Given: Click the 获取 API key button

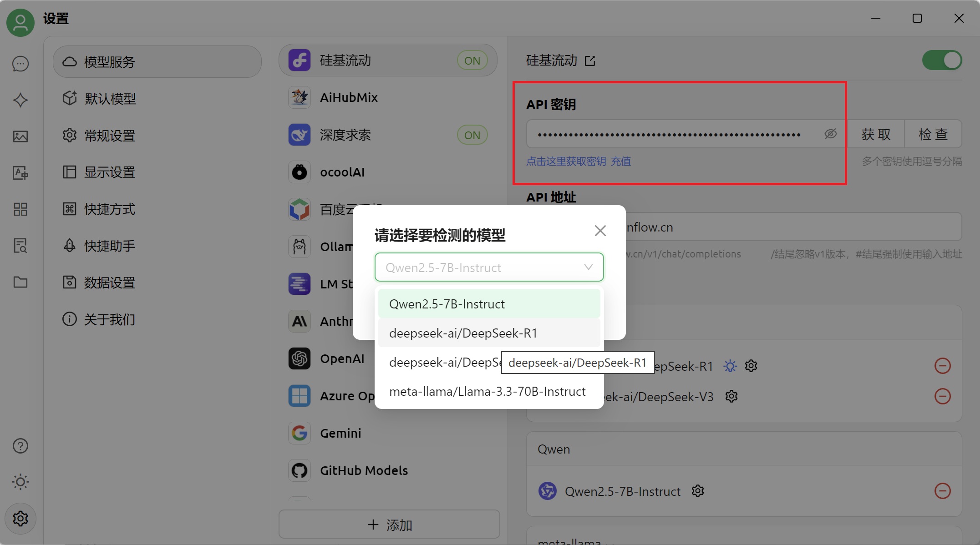Looking at the screenshot, I should coord(876,134).
